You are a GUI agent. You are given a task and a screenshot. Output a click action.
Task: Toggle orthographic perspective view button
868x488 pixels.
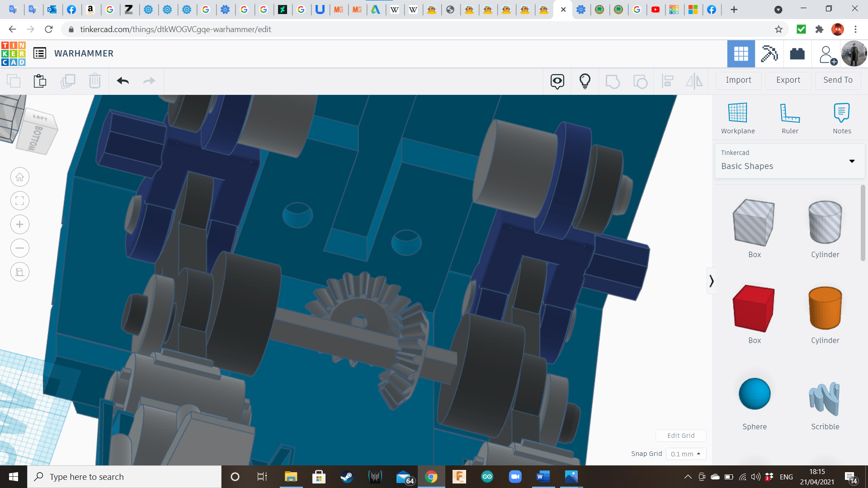(x=20, y=272)
